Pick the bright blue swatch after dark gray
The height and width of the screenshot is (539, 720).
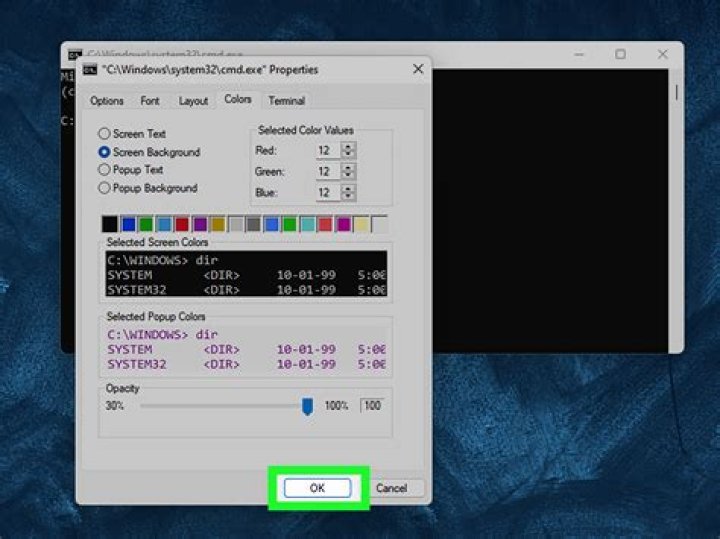pyautogui.click(x=271, y=224)
